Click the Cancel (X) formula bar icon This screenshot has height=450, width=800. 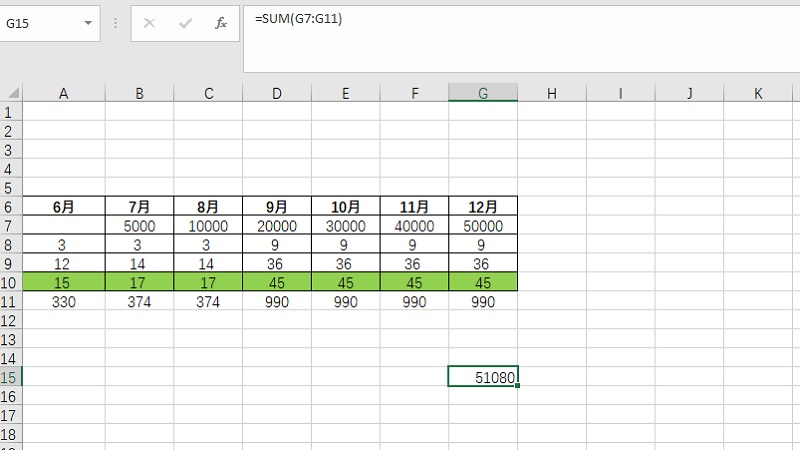click(x=150, y=23)
